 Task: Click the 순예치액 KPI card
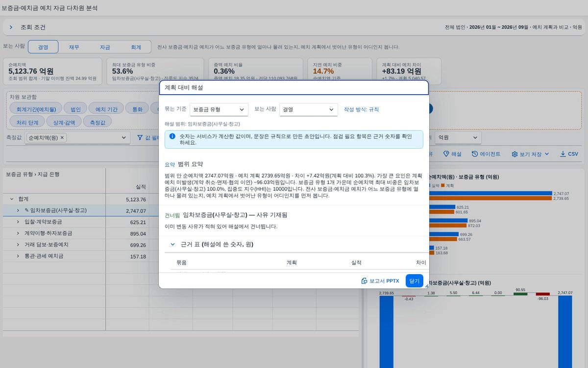point(53,72)
